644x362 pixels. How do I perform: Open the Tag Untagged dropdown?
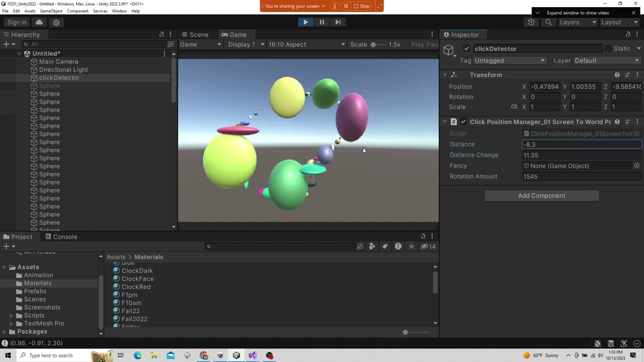(x=510, y=60)
